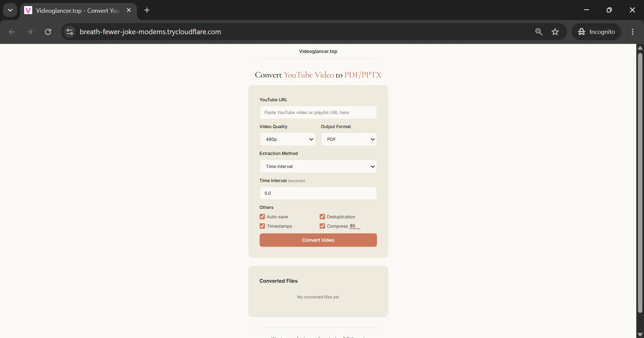Viewport: 644px width, 338px height.
Task: Click the Time Interval seconds field
Action: click(x=318, y=193)
